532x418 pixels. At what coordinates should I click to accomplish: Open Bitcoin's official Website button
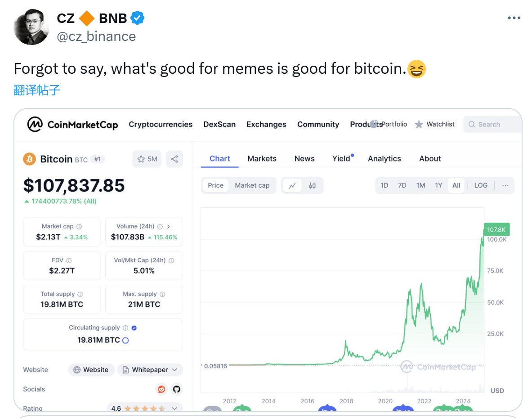point(91,369)
